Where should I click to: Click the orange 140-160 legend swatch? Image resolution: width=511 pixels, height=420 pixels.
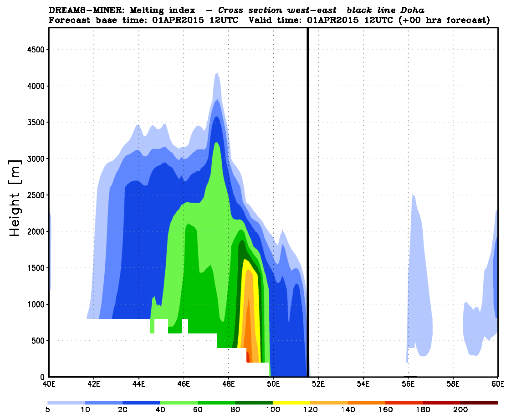pyautogui.click(x=366, y=403)
